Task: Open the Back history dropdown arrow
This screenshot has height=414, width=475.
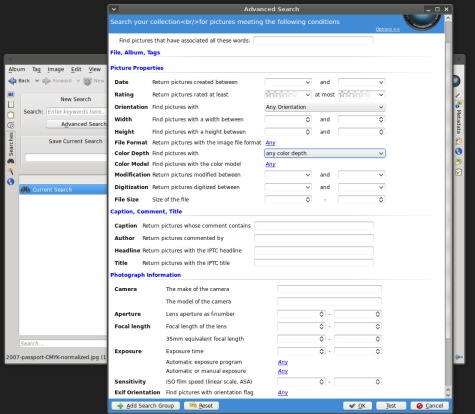Action: click(37, 81)
